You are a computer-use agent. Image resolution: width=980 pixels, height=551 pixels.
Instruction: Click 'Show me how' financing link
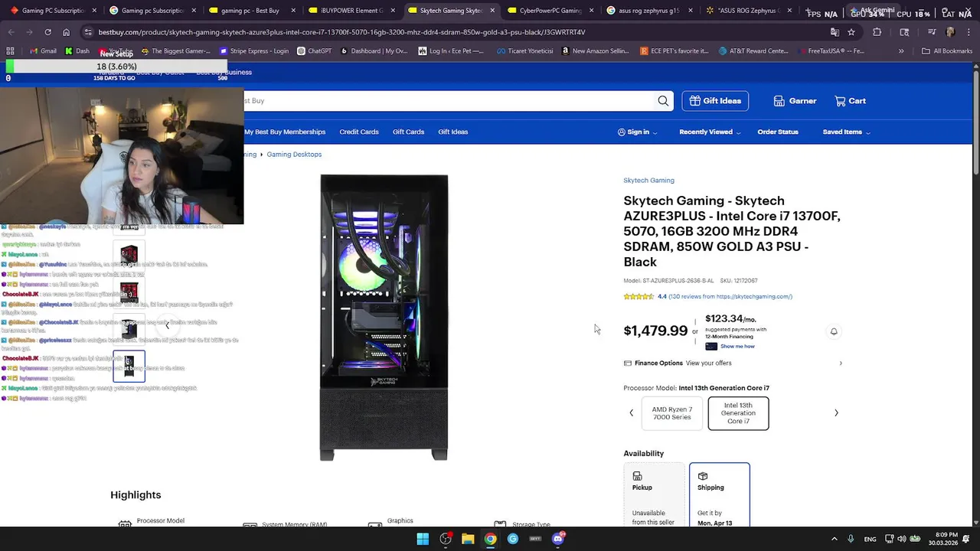737,347
